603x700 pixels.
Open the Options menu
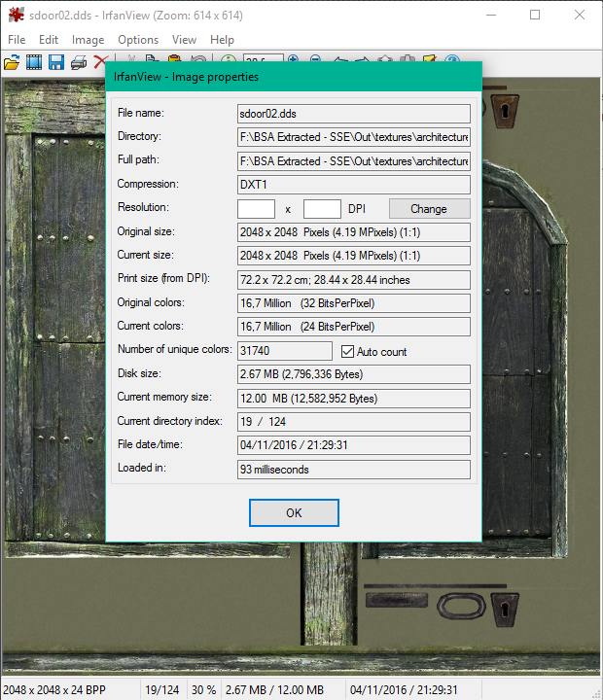coord(138,40)
